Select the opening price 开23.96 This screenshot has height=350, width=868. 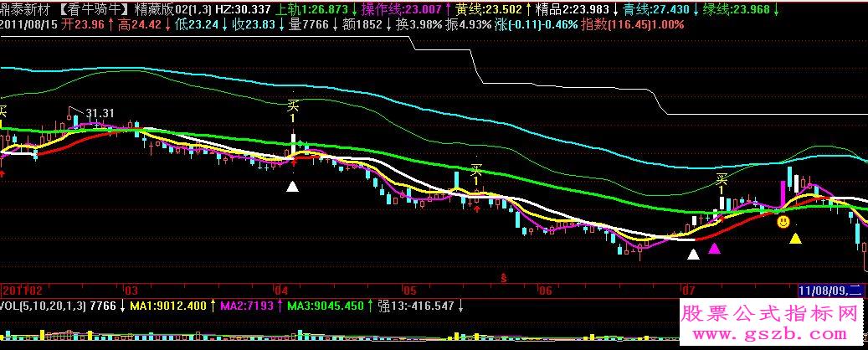81,25
